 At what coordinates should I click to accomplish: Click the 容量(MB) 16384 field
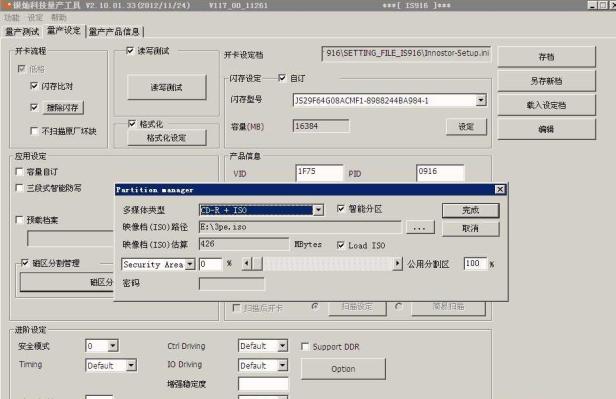pyautogui.click(x=321, y=126)
